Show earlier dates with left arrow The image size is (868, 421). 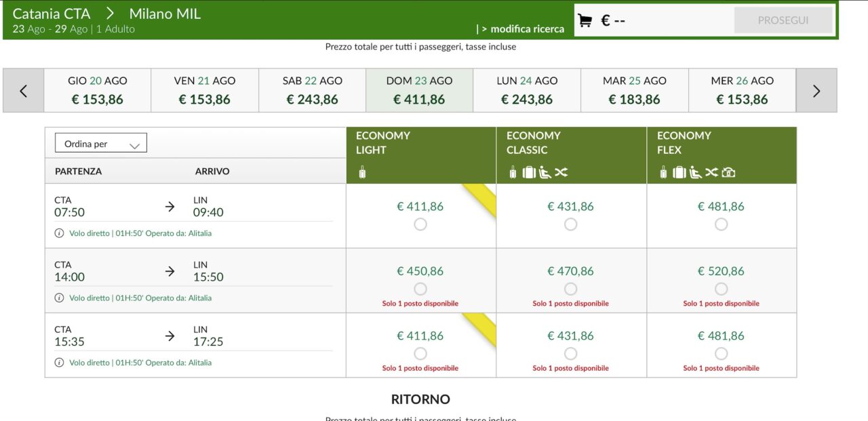point(23,90)
